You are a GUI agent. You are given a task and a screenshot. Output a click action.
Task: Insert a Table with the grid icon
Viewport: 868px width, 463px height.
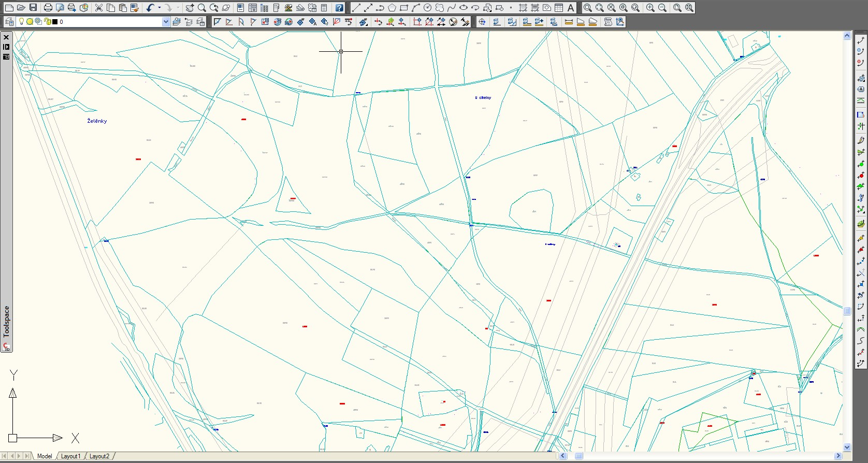click(559, 8)
